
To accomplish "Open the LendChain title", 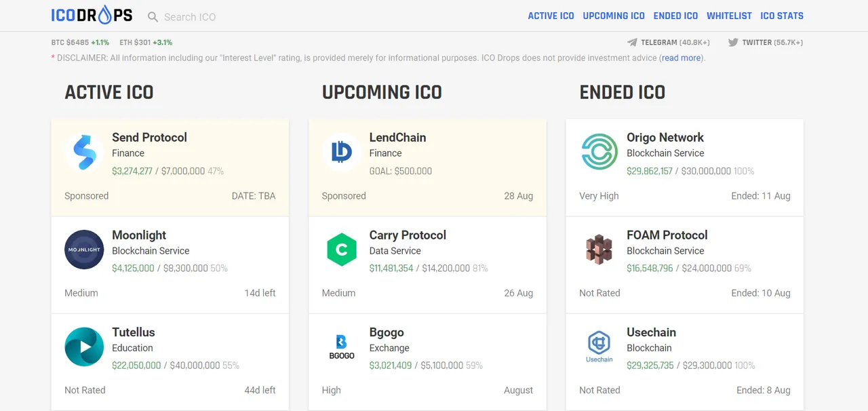I will click(x=397, y=138).
